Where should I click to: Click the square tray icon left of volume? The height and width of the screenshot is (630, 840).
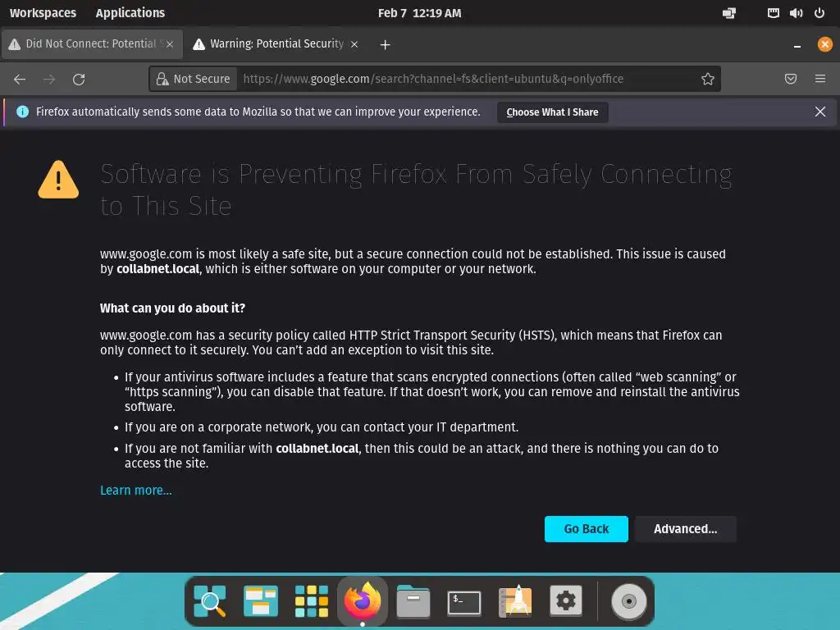tap(773, 13)
